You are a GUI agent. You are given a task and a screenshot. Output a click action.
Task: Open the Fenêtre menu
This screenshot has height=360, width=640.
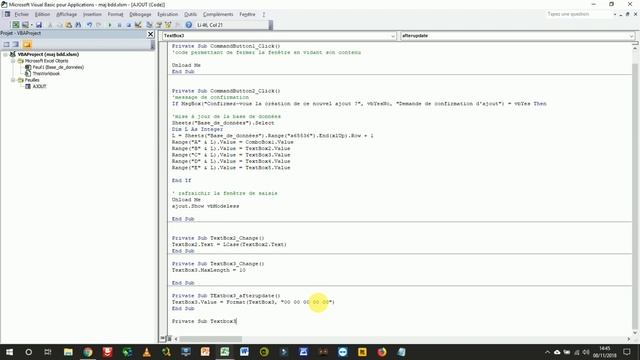(x=247, y=14)
